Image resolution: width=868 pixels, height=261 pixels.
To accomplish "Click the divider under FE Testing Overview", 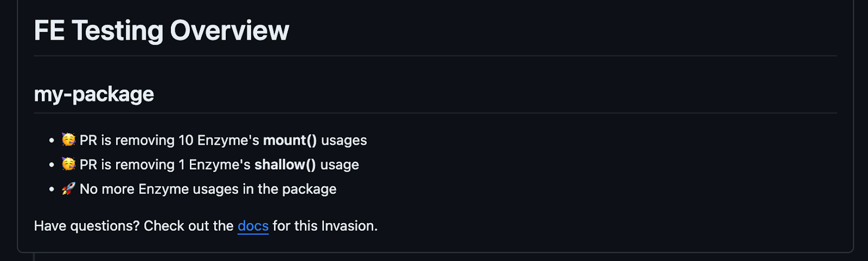I will [x=435, y=56].
